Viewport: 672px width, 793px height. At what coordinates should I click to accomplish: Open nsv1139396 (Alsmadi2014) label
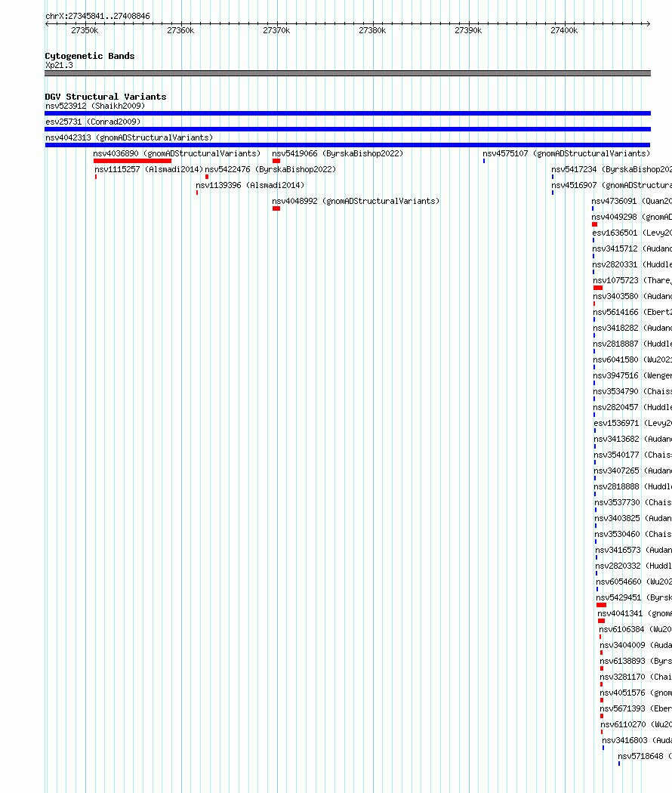(250, 185)
